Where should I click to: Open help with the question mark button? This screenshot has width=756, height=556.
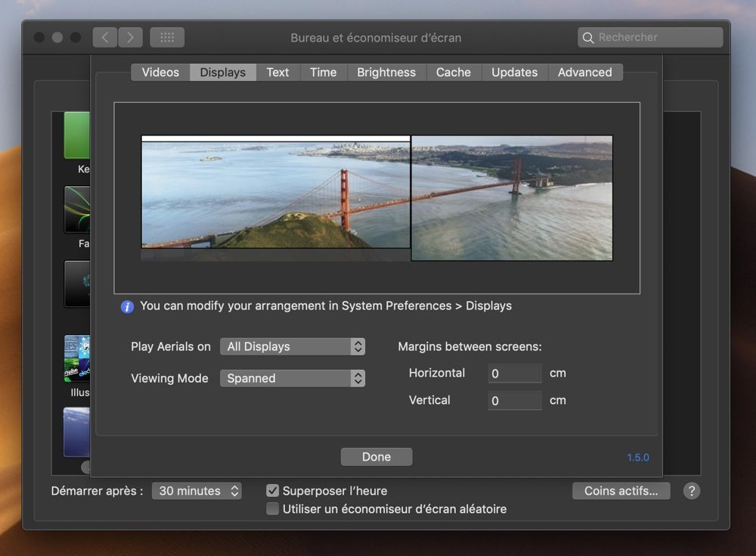(692, 491)
